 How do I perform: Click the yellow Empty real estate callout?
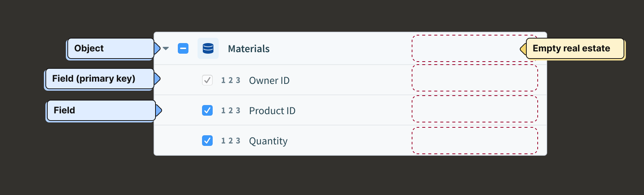click(x=574, y=48)
